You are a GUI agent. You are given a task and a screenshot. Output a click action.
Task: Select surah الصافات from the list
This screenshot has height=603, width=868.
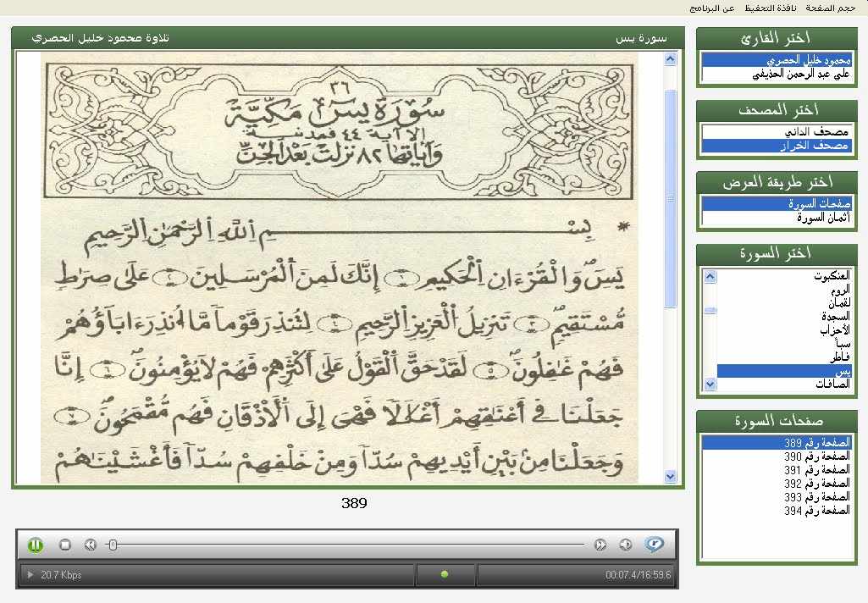(x=784, y=384)
